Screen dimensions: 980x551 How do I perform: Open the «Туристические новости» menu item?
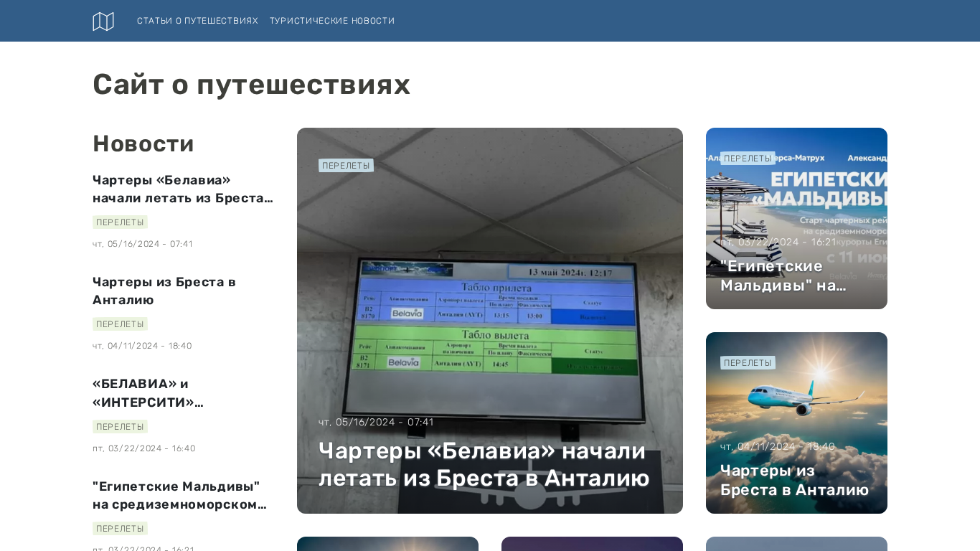(x=332, y=21)
